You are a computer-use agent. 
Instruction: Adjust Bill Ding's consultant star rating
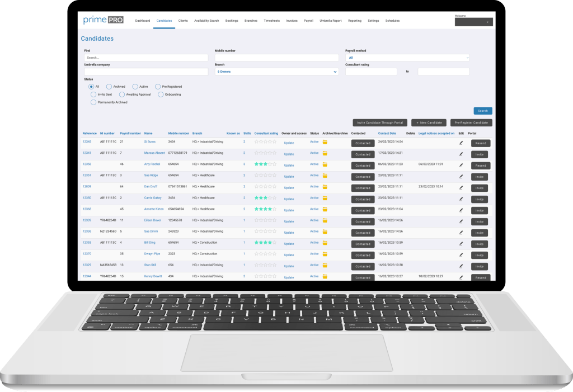[265, 243]
